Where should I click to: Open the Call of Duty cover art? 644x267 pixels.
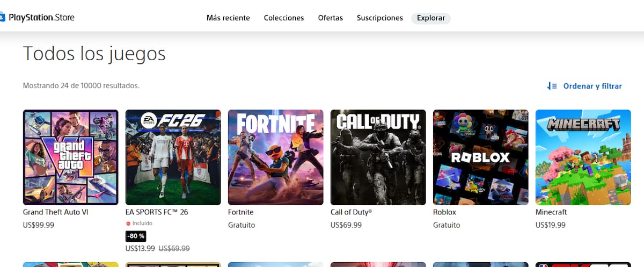(378, 157)
